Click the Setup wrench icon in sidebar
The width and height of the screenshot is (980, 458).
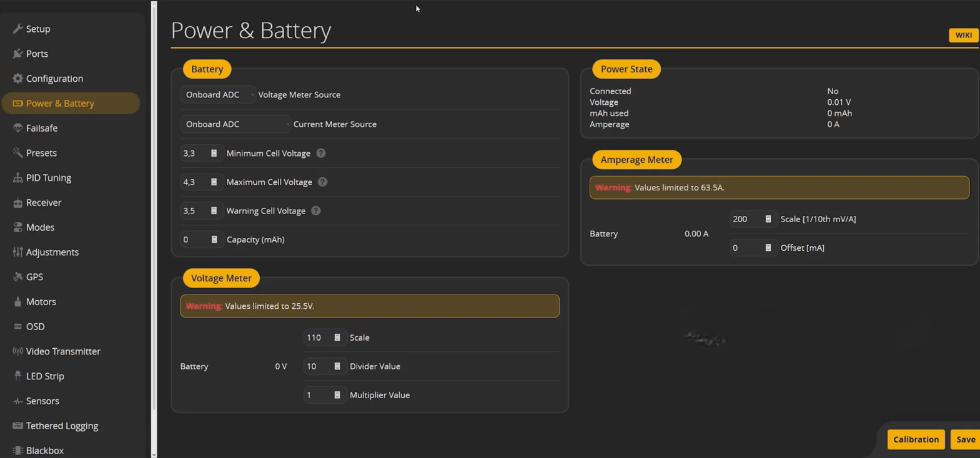click(x=17, y=29)
